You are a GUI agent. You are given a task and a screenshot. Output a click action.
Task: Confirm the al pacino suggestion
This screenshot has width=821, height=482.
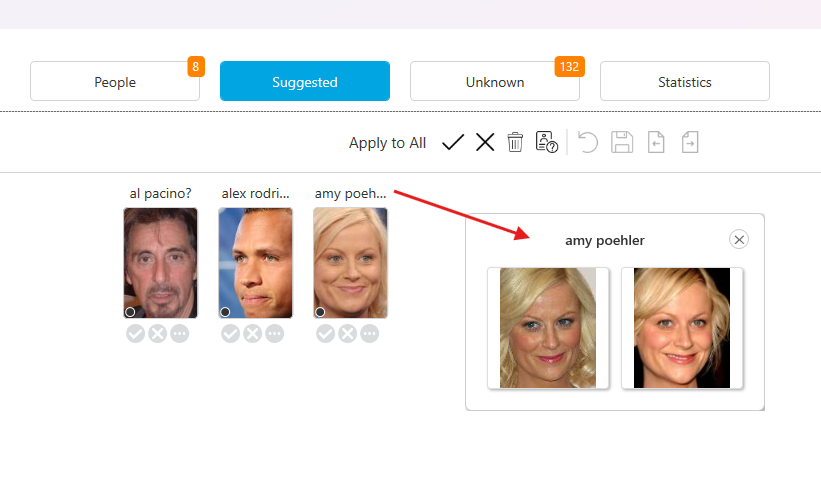click(x=136, y=333)
